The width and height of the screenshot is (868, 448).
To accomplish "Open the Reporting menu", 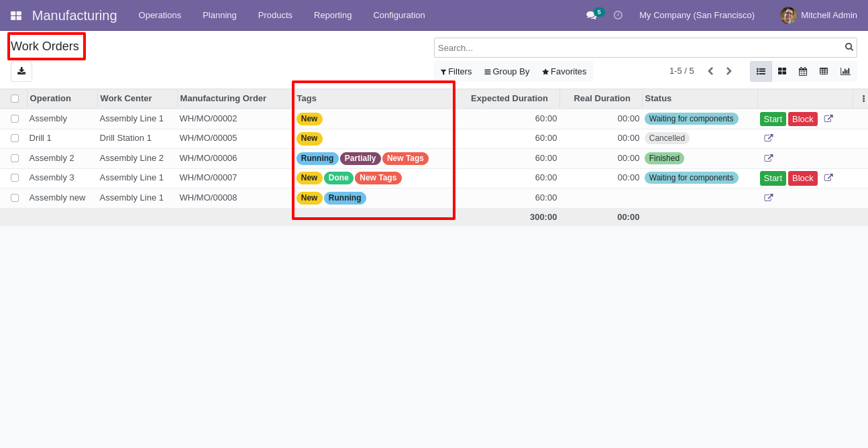I will pos(333,15).
